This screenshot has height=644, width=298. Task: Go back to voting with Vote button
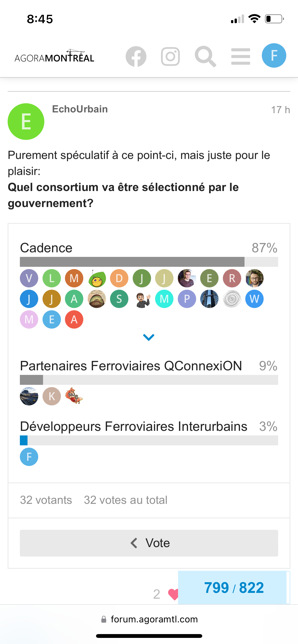(149, 543)
